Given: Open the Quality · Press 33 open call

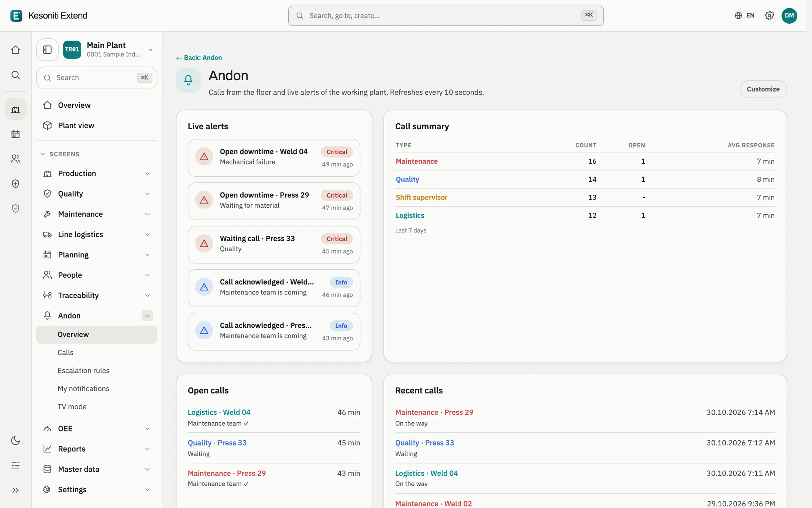Looking at the screenshot, I should tap(217, 443).
